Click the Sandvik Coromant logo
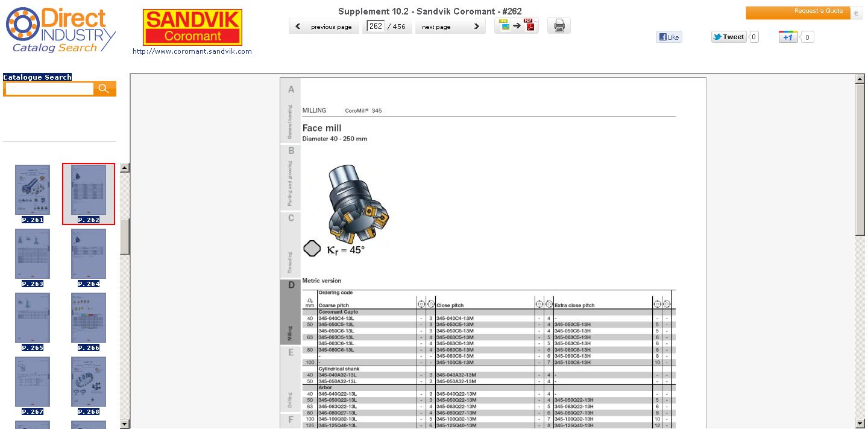The height and width of the screenshot is (429, 868). point(192,27)
